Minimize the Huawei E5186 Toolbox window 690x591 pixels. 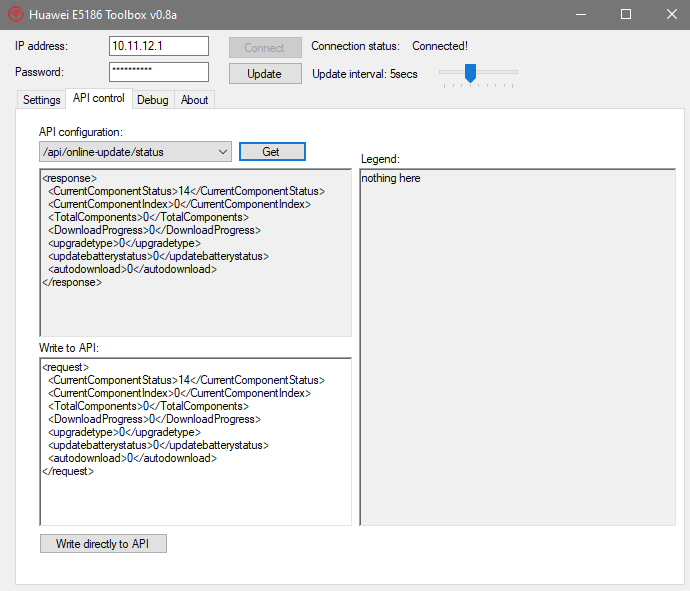[580, 14]
